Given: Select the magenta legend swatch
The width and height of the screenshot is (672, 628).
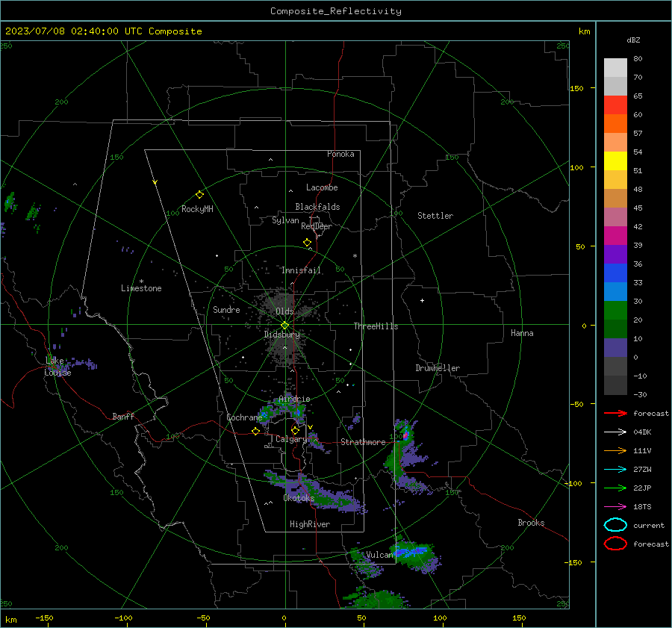Looking at the screenshot, I should click(x=615, y=235).
